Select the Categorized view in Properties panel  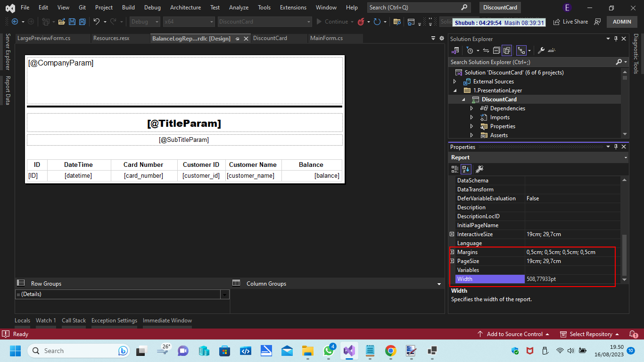tap(455, 169)
